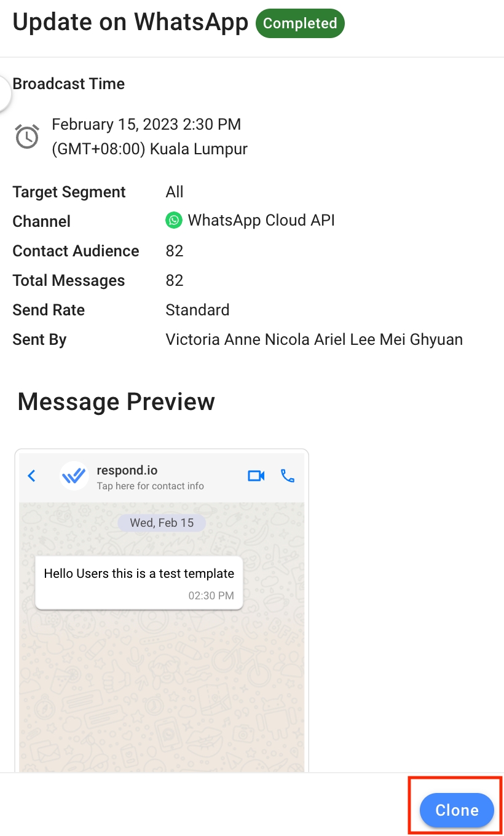Image resolution: width=504 pixels, height=836 pixels.
Task: Click the respond.io logo avatar
Action: point(74,476)
